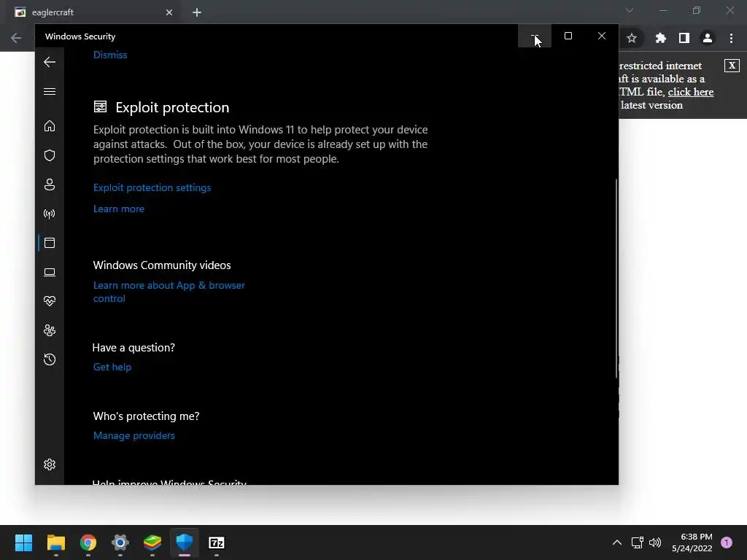Screen dimensions: 747x560
Task: Click the back arrow in Windows Security
Action: click(x=50, y=62)
